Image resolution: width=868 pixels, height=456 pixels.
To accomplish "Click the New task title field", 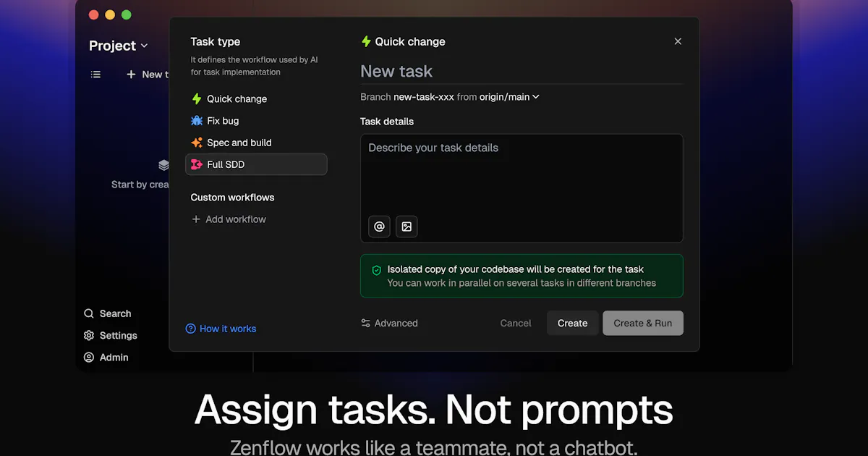I will click(x=522, y=71).
